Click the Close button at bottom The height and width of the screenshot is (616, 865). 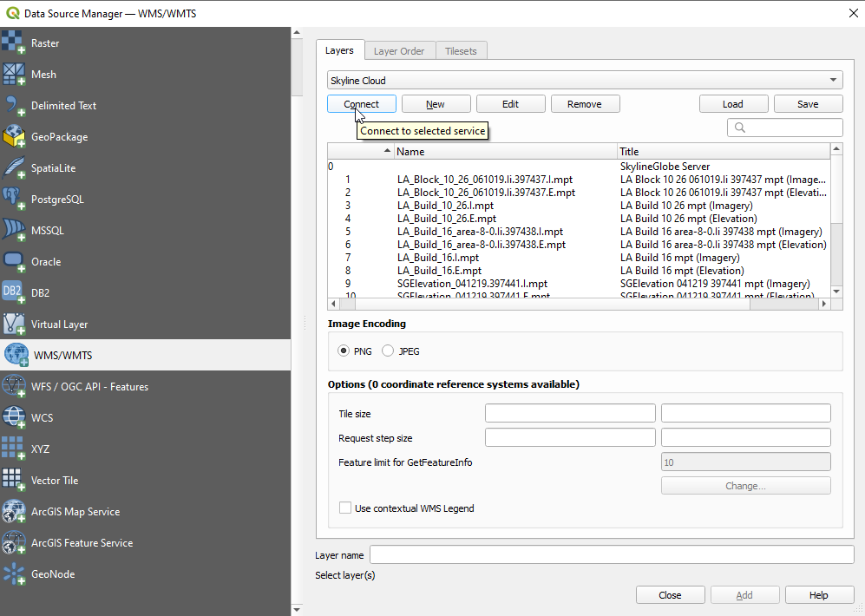click(671, 595)
